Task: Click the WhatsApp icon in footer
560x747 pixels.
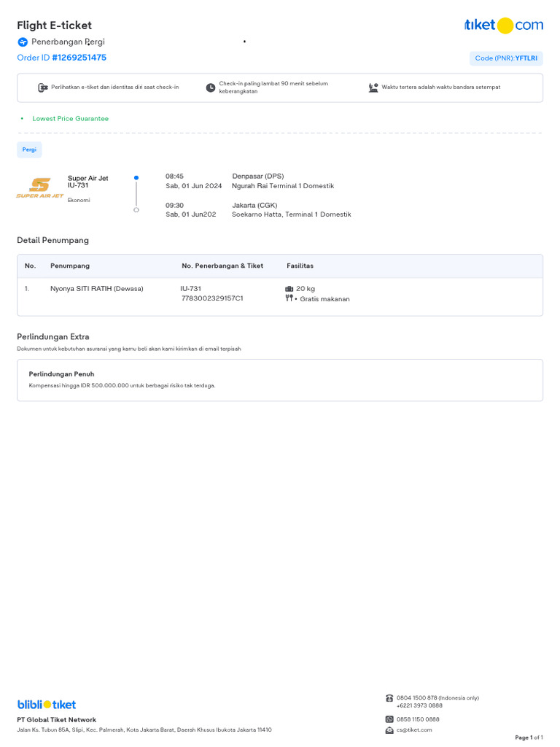Action: coord(389,719)
